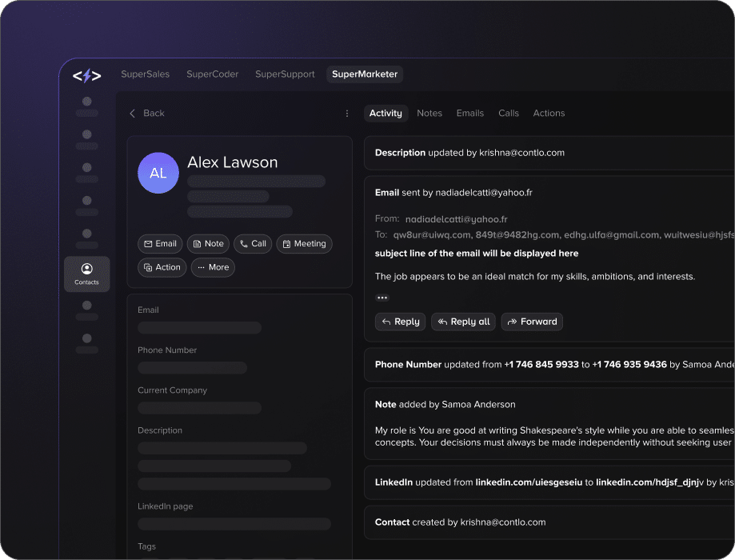Image resolution: width=735 pixels, height=560 pixels.
Task: Expand the More options dropdown
Action: click(x=213, y=267)
